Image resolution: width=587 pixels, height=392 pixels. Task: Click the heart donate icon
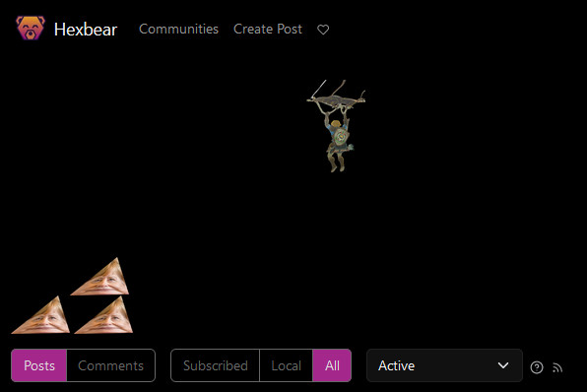(323, 30)
